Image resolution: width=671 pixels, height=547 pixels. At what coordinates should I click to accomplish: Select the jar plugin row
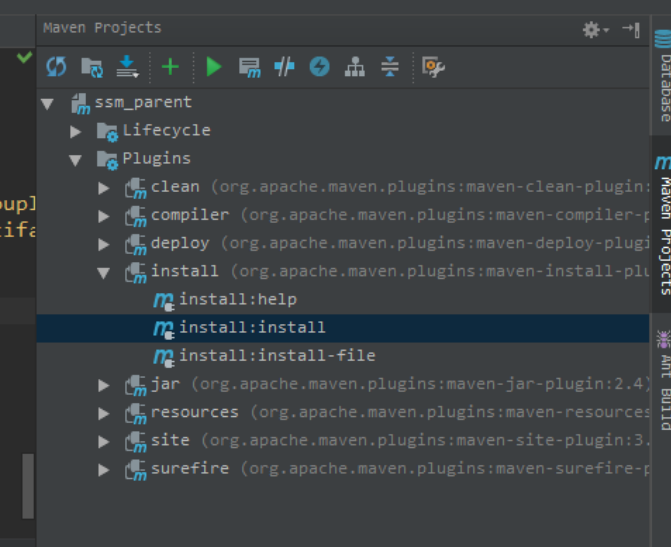(x=342, y=384)
